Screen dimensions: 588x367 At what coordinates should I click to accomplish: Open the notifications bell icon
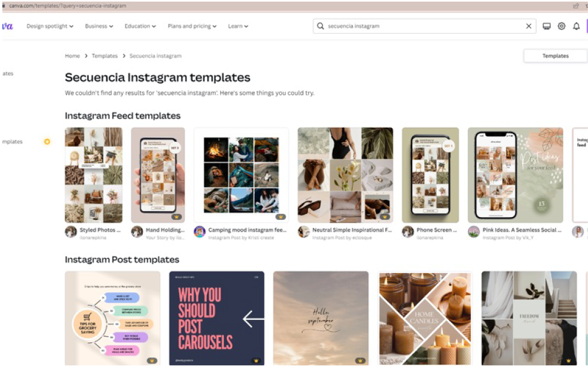point(576,26)
